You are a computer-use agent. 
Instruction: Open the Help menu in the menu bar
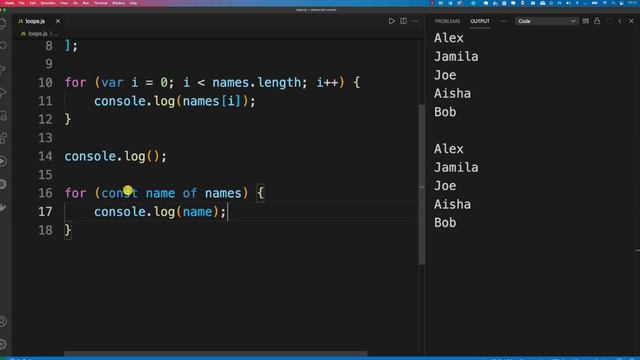coord(133,3)
